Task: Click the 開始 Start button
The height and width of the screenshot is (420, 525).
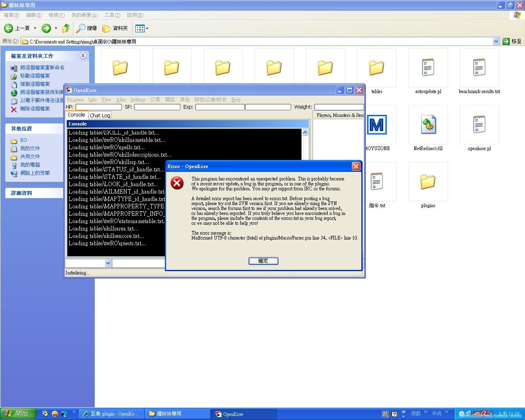Action: [x=18, y=414]
